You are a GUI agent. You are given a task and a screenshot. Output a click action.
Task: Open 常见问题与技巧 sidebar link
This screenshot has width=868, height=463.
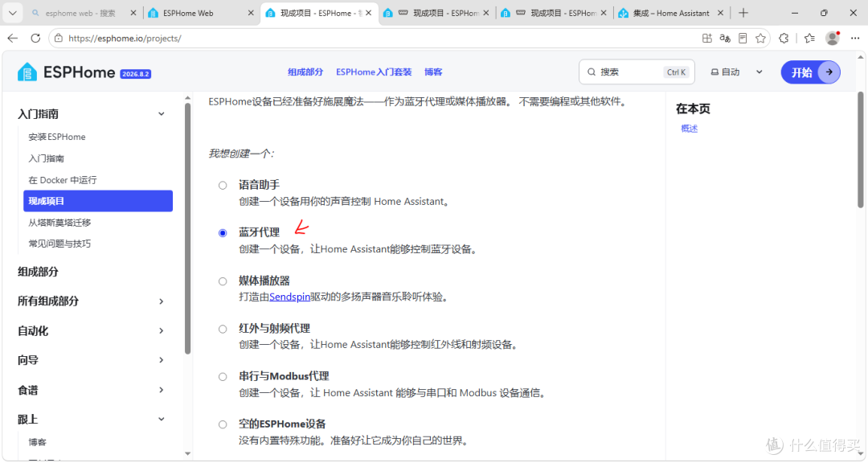tap(59, 244)
